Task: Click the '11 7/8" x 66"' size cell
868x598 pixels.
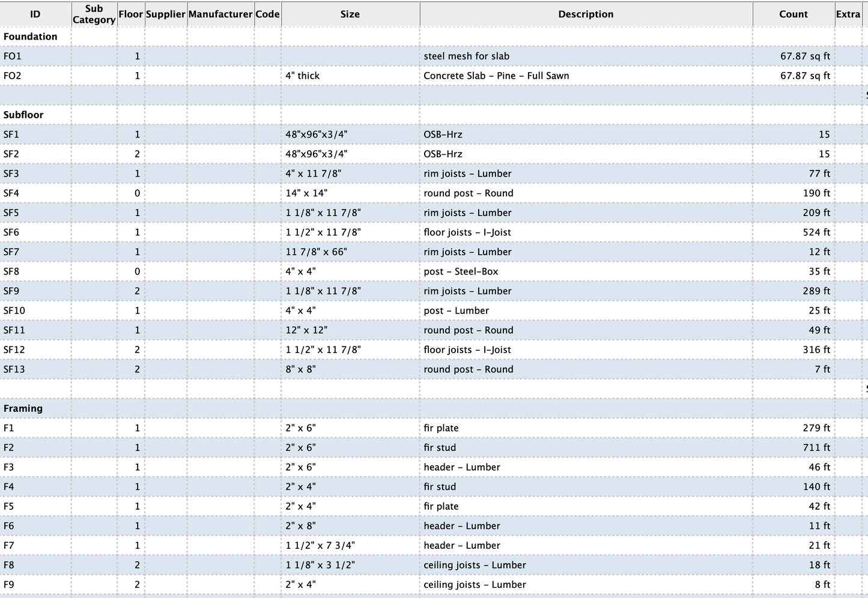Action: tap(316, 252)
